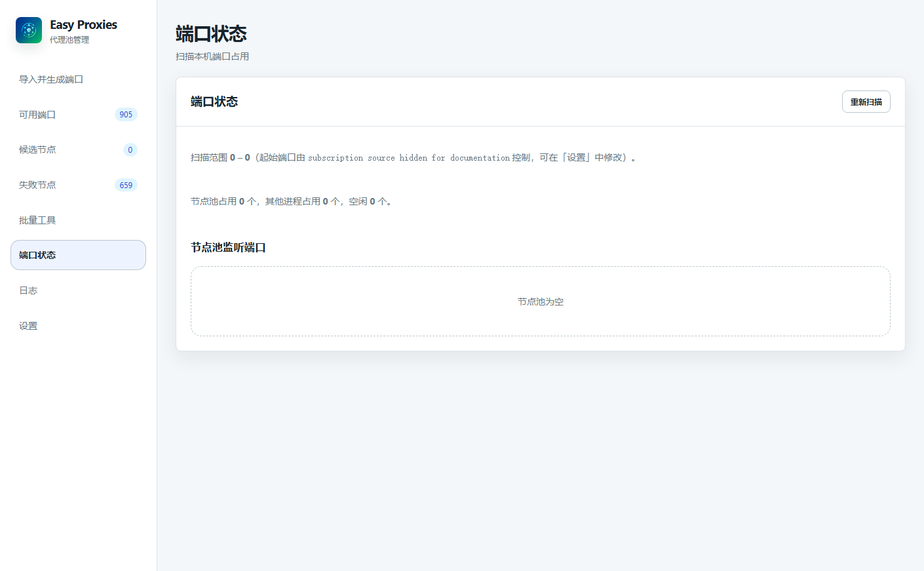The image size is (924, 571).
Task: Select 失败节点 in the sidebar
Action: (x=78, y=185)
